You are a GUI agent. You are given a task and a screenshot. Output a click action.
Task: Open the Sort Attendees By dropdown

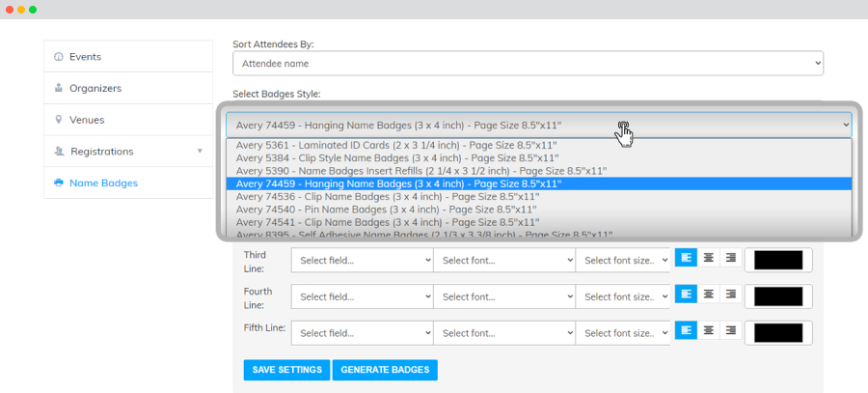point(529,63)
